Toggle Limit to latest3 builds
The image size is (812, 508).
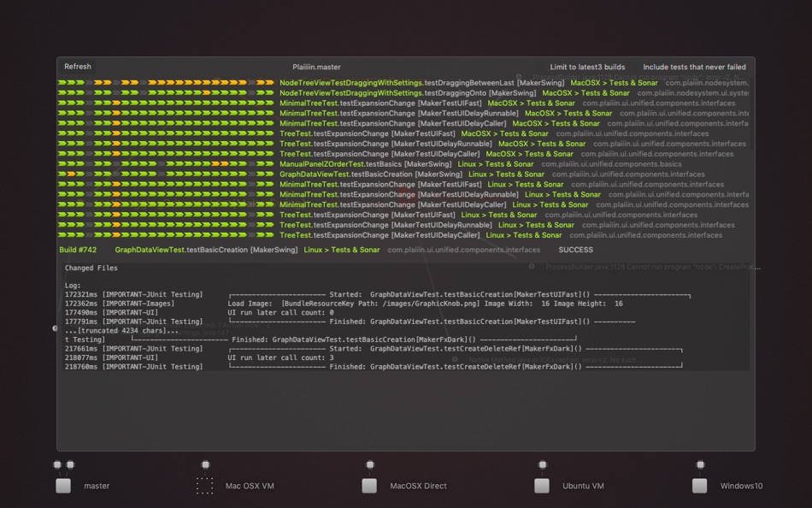[x=587, y=67]
